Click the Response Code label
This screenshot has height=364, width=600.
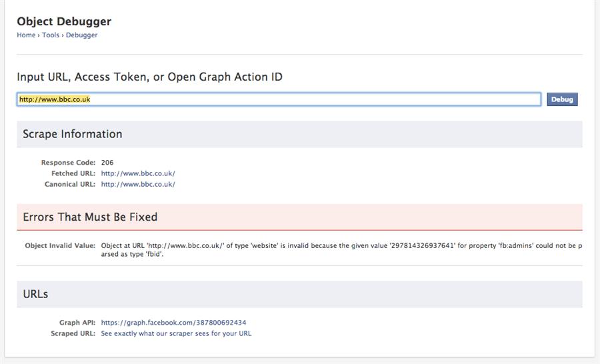tap(68, 163)
